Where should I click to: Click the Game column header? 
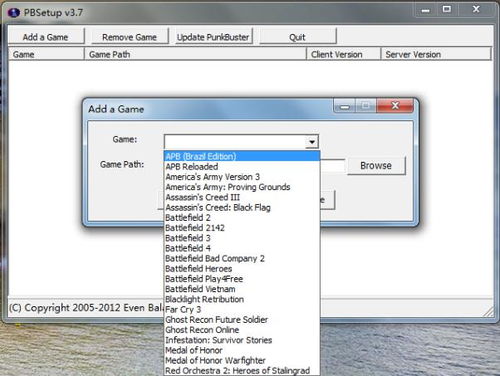coord(46,54)
